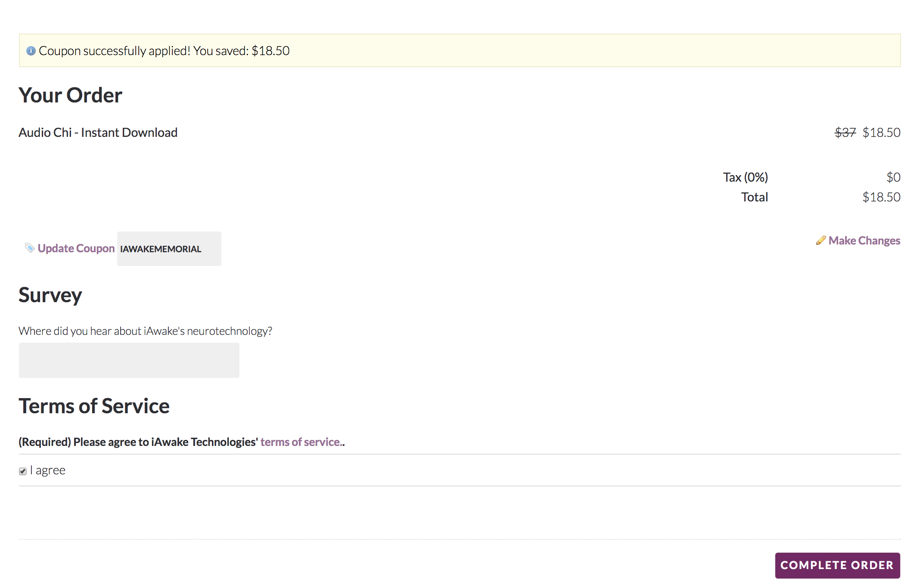Click the Survey heading
Image resolution: width=920 pixels, height=588 pixels.
(x=50, y=295)
